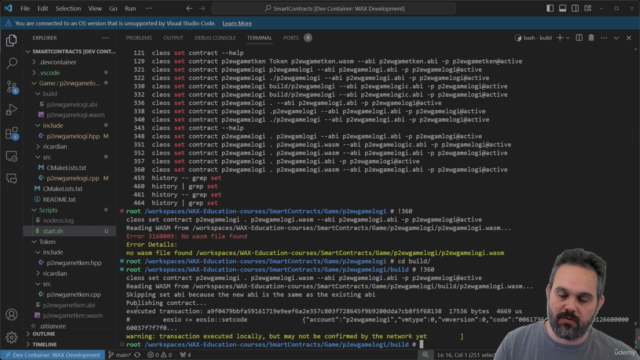Image resolution: width=640 pixels, height=360 pixels.
Task: Click the main branch status item
Action: click(x=119, y=355)
